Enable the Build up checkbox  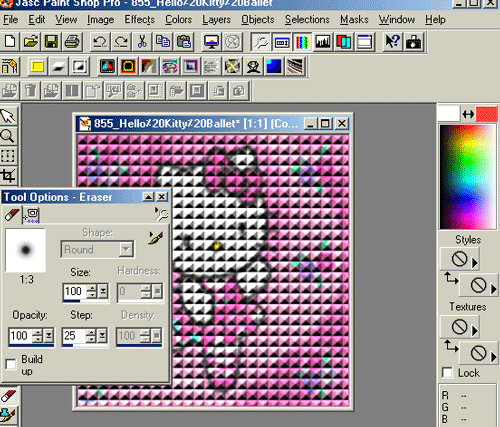[11, 364]
